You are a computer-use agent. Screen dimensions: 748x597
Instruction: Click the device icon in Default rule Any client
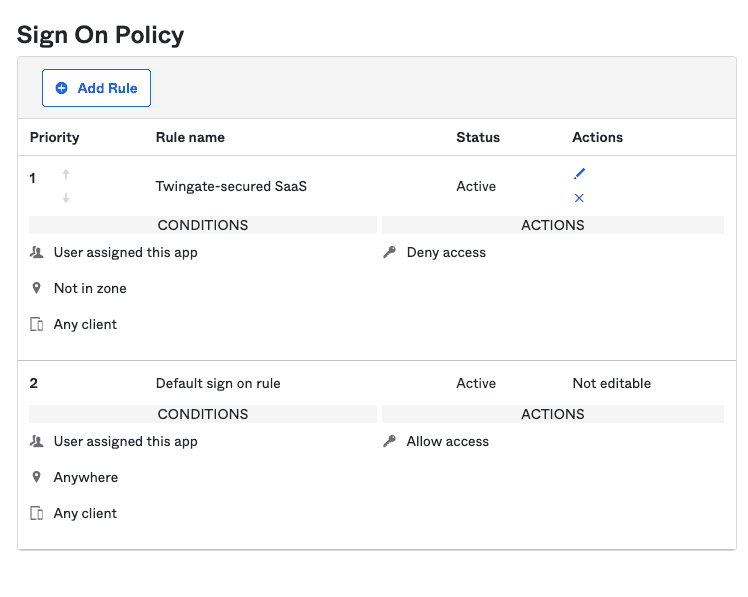pyautogui.click(x=37, y=513)
